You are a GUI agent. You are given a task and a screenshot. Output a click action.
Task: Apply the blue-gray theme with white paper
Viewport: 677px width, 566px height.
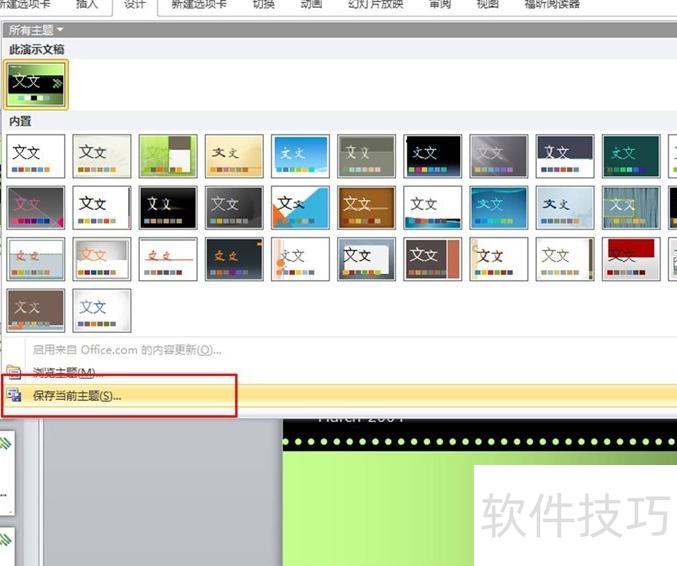coord(366,259)
